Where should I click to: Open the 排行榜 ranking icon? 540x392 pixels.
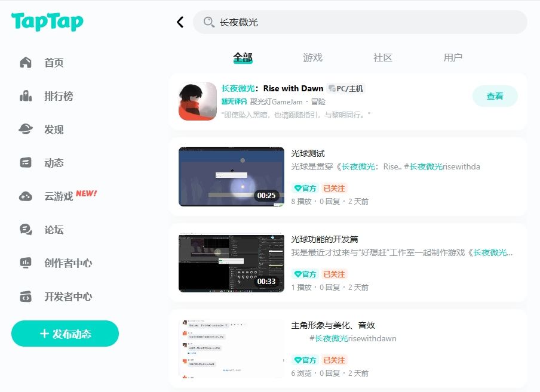[26, 96]
